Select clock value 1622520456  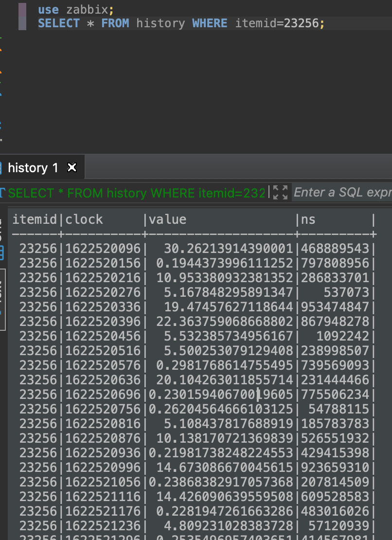[103, 336]
